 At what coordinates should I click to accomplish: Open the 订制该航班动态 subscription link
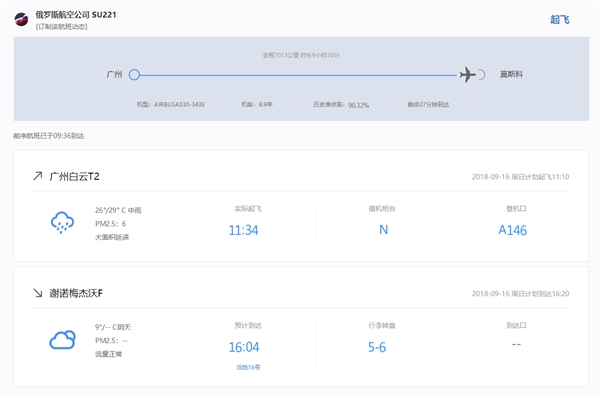click(62, 27)
